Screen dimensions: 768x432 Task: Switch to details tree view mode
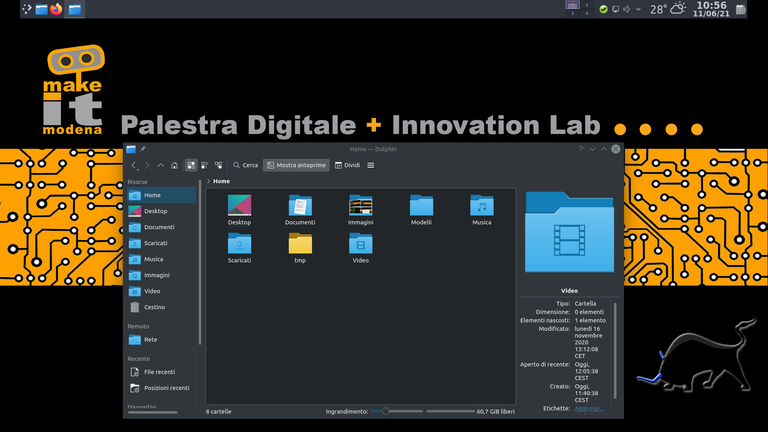217,165
